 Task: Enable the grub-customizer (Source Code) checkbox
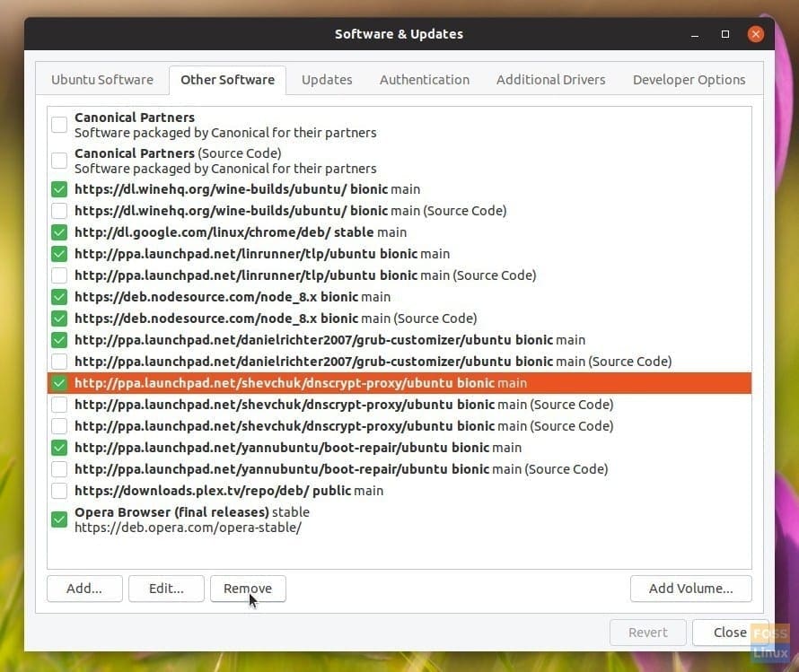pos(59,362)
